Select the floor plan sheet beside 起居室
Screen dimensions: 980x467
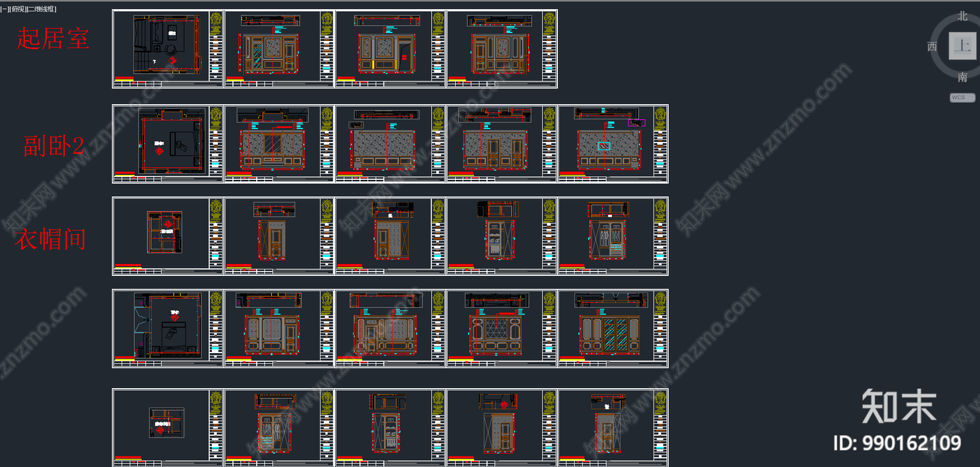[x=168, y=49]
